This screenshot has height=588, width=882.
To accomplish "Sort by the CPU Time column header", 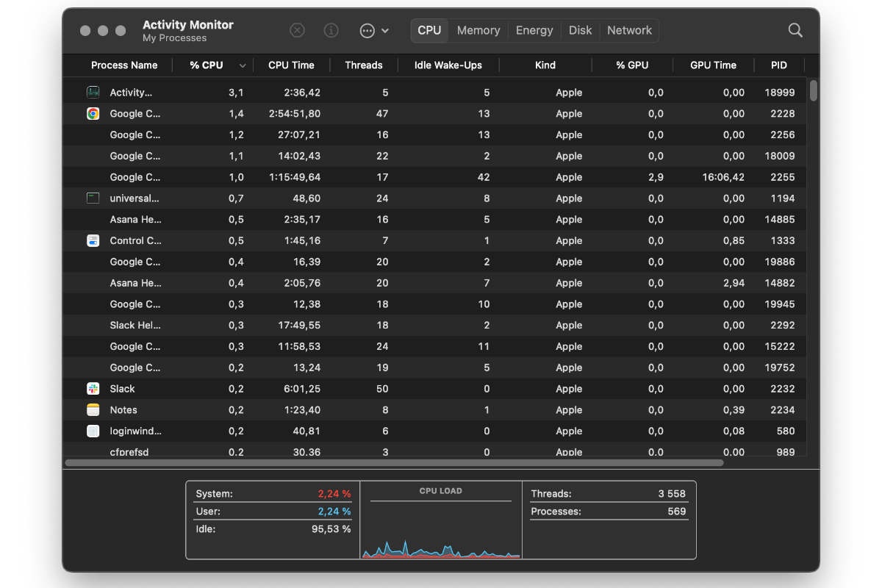I will click(x=291, y=65).
